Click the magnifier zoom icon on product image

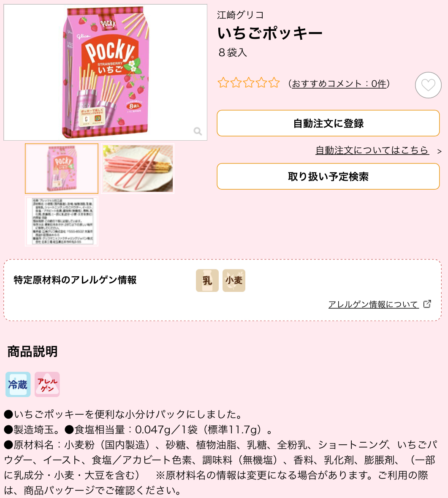198,131
